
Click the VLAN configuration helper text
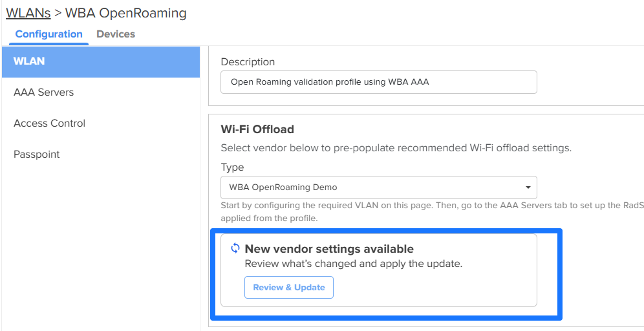(x=427, y=206)
